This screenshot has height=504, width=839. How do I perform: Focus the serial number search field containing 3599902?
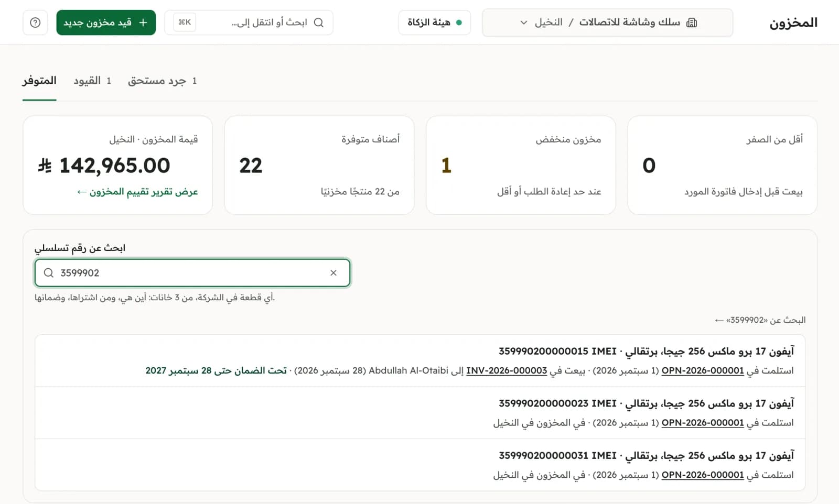coord(192,273)
